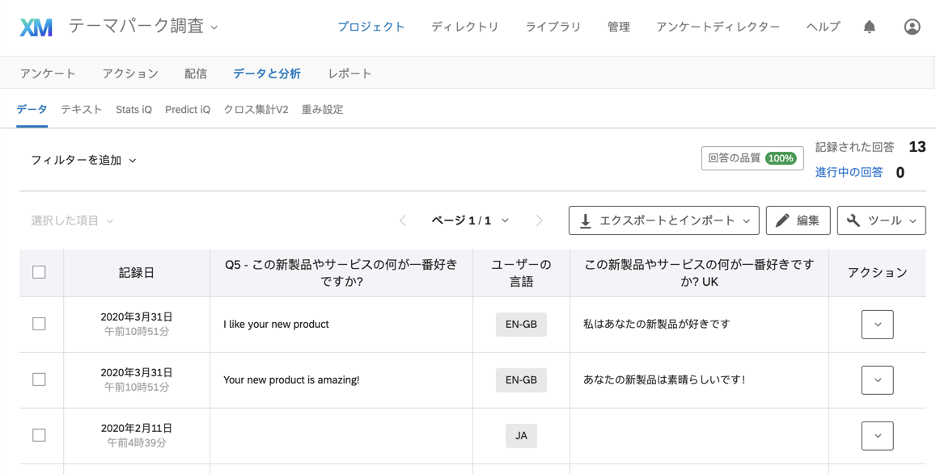Click the XM logo icon
Image resolution: width=936 pixels, height=474 pixels.
point(36,27)
